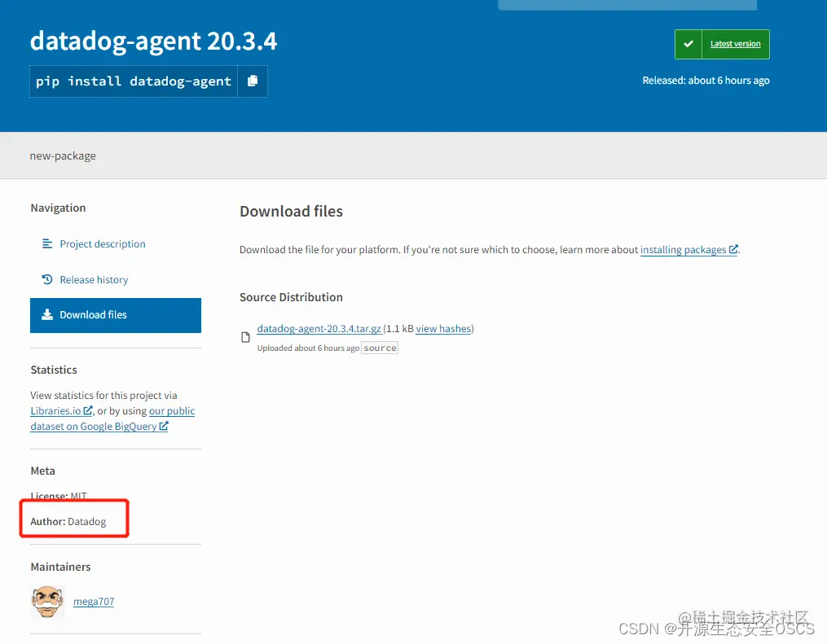827x644 pixels.
Task: Click the list icon beside Project description
Action: 47,243
